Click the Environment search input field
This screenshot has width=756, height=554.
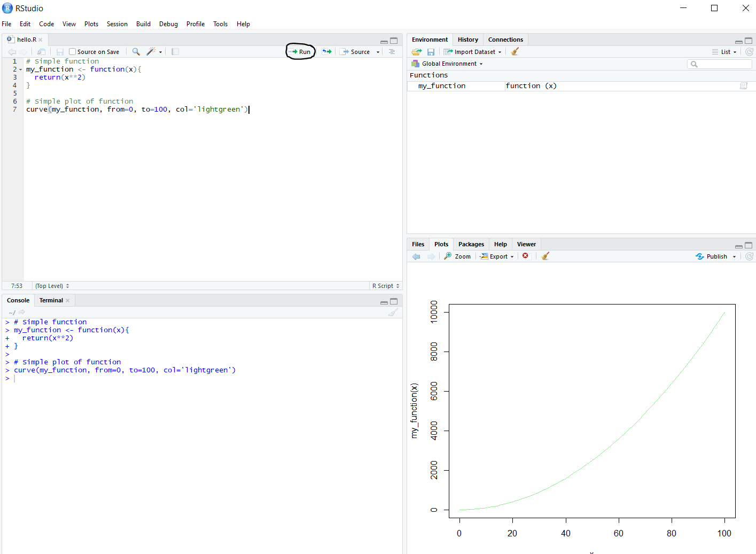[x=719, y=64]
